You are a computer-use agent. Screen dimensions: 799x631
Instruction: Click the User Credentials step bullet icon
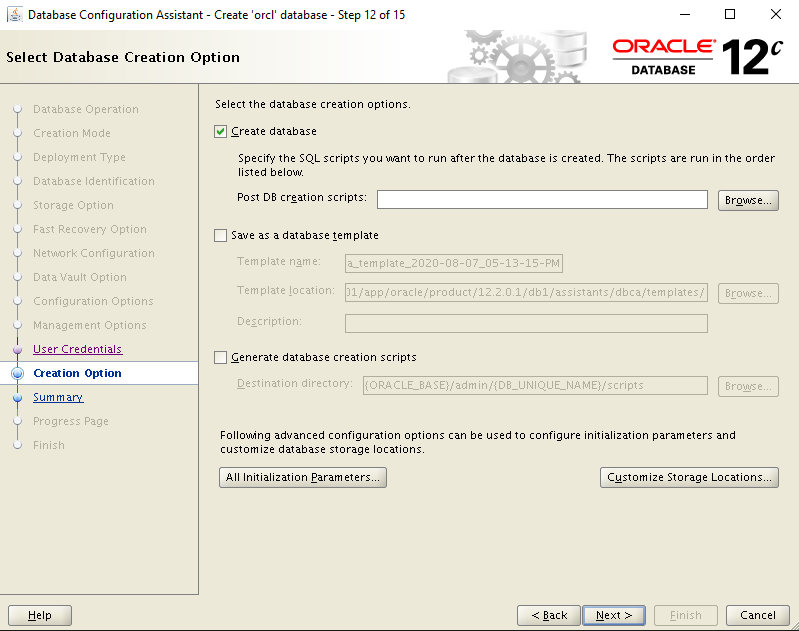click(17, 349)
